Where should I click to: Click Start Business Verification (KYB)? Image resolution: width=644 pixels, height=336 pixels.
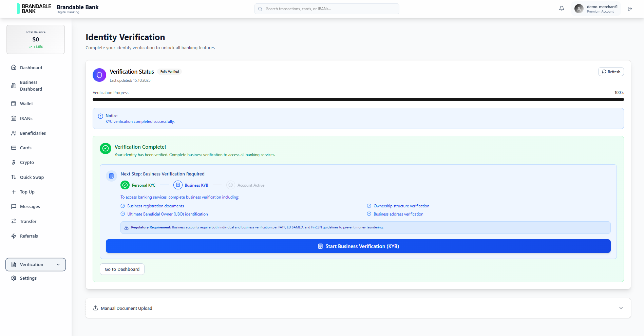click(x=358, y=246)
